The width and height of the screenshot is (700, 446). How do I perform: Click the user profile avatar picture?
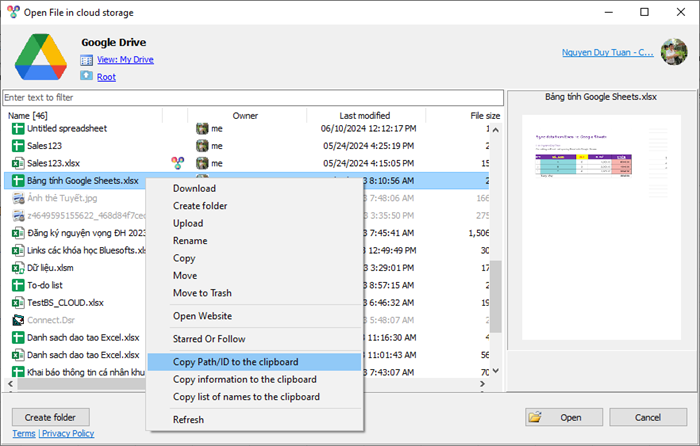(674, 52)
